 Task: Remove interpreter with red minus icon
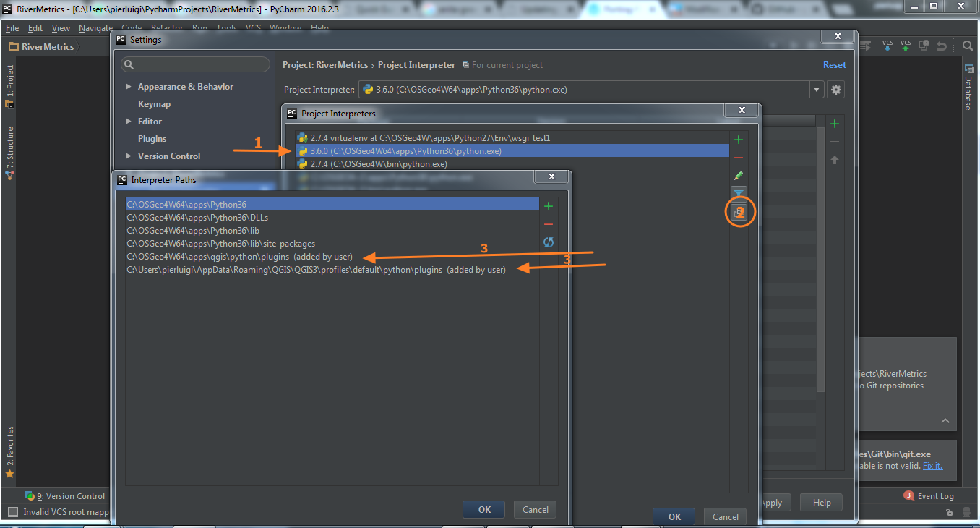[738, 158]
